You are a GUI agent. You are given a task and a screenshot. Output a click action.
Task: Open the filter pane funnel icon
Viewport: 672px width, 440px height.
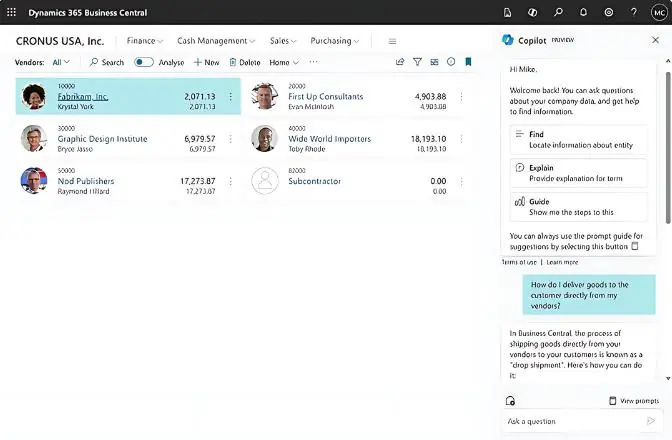417,62
